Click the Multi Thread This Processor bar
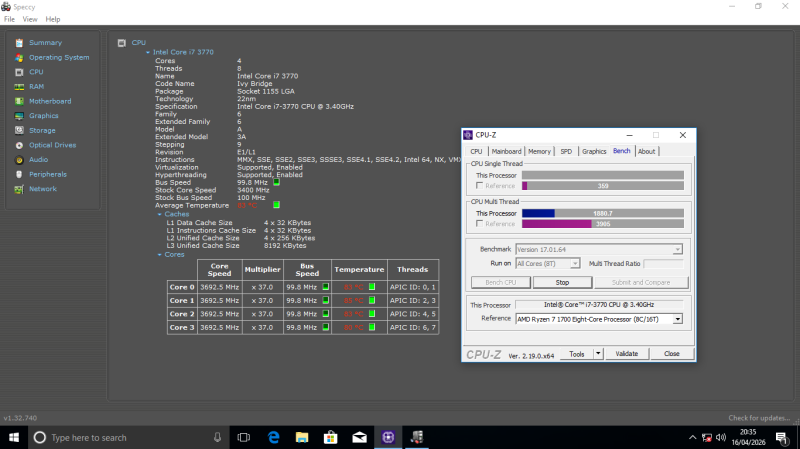800x449 pixels. coord(603,213)
